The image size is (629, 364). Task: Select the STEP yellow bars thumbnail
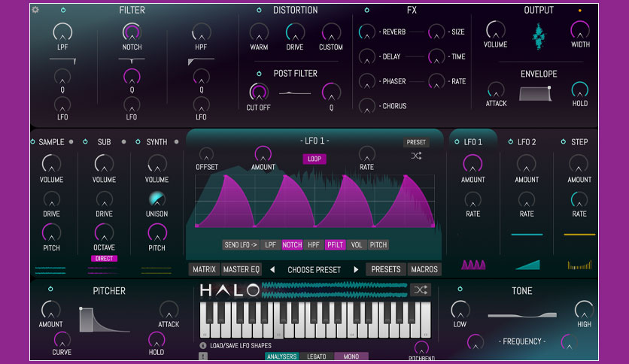click(579, 265)
